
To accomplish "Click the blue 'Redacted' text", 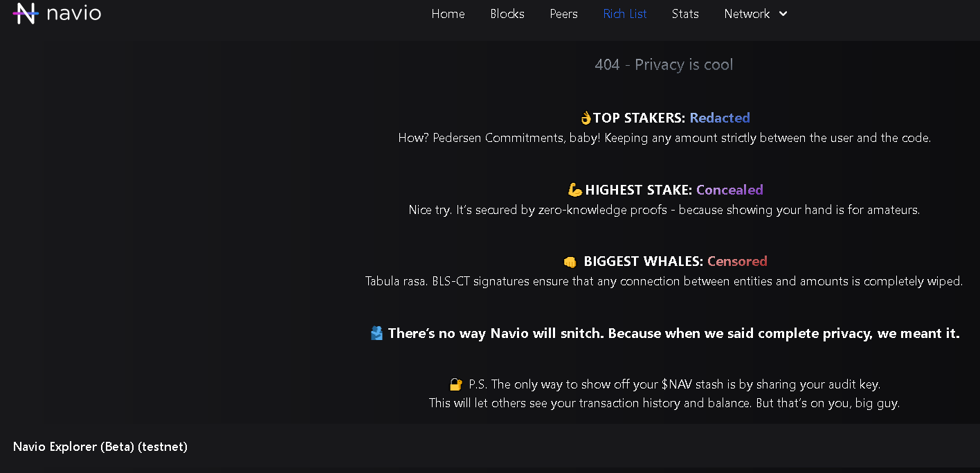I will click(x=720, y=118).
